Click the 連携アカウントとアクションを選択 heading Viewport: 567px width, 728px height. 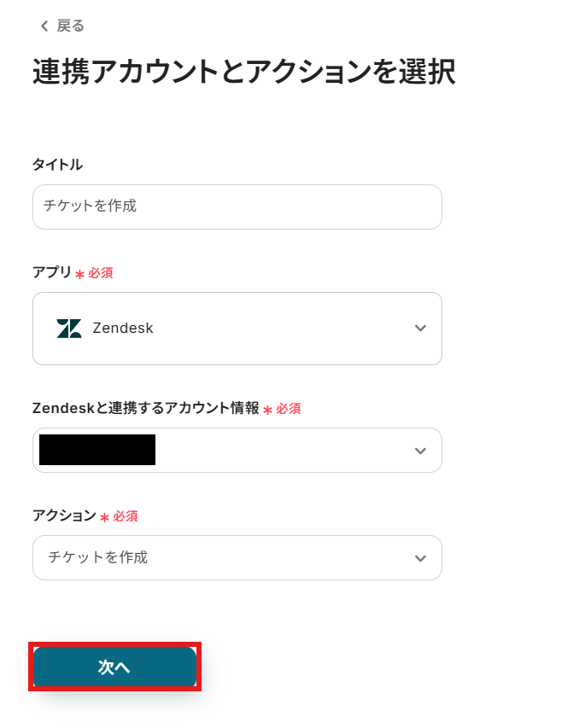[243, 73]
